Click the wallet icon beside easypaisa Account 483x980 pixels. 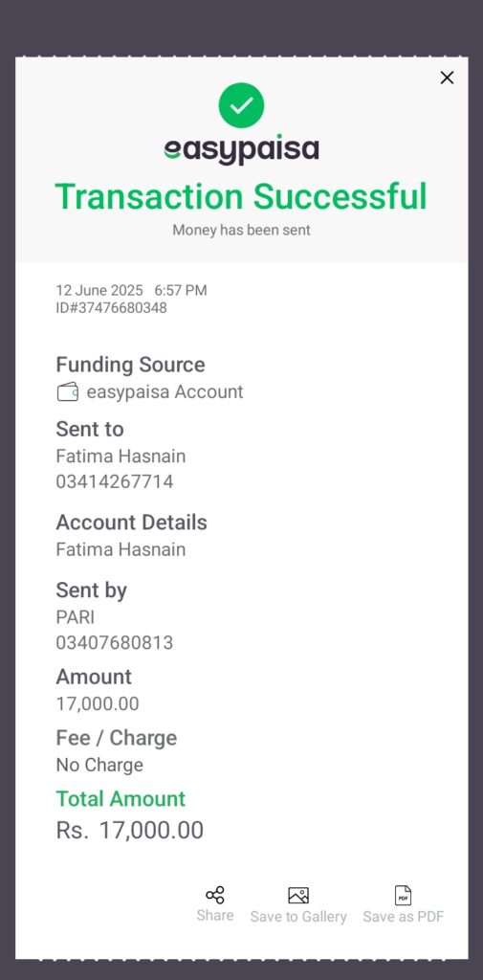click(x=68, y=391)
